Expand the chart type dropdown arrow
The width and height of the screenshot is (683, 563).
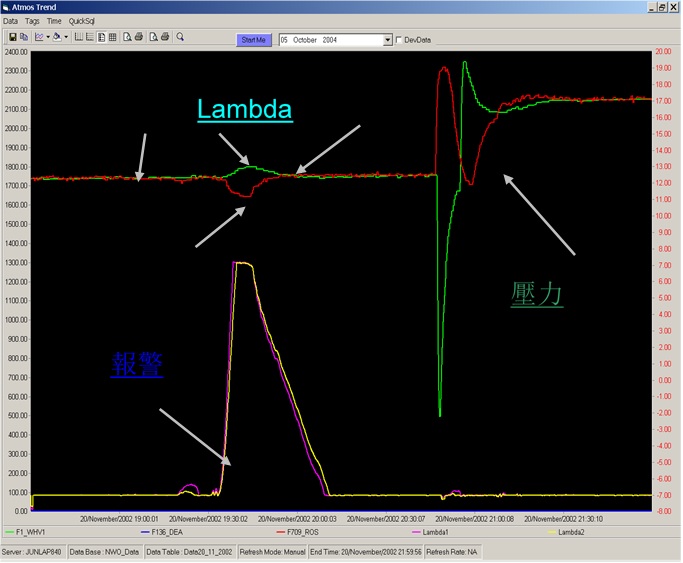coord(47,38)
